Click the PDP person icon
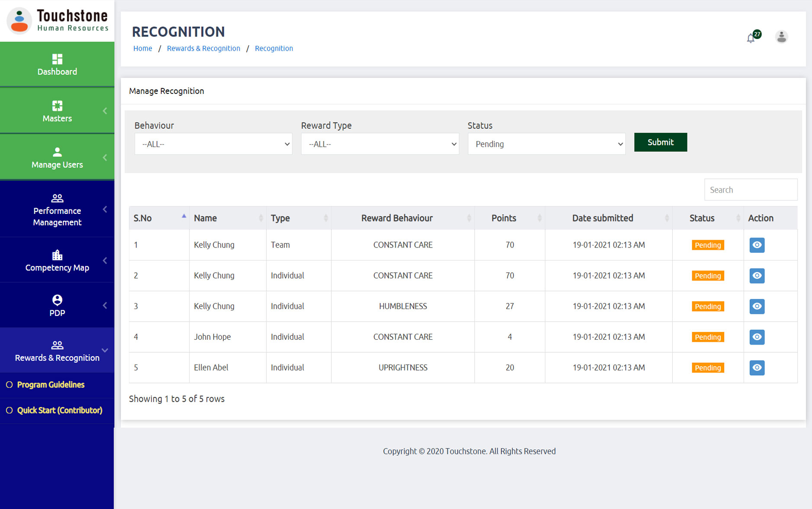Viewport: 812px width, 509px height. point(57,300)
